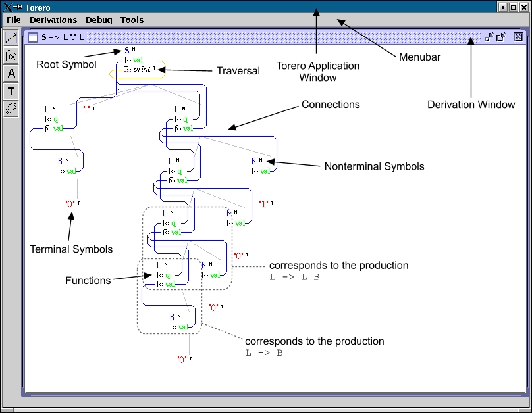Select the ':' terminal symbol
532x413 pixels.
[87, 109]
